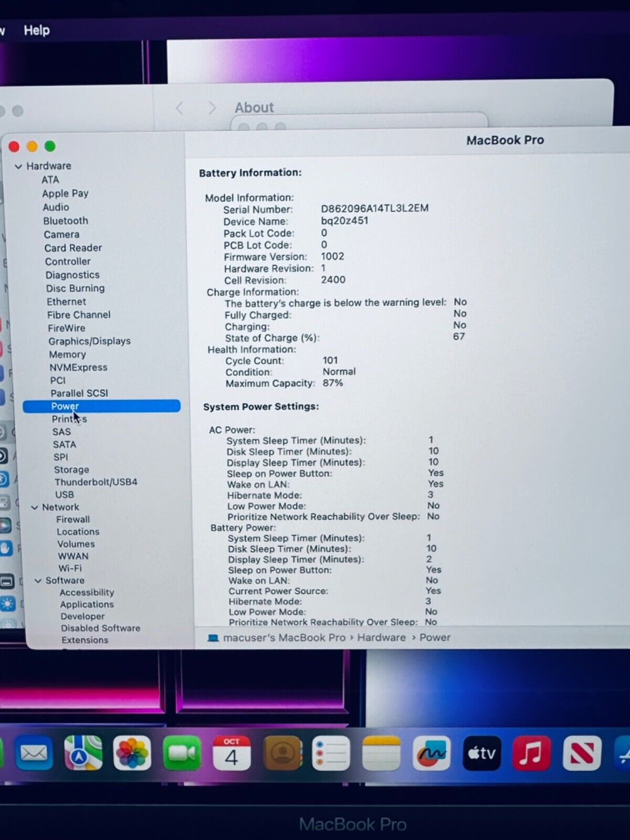
Task: Collapse the Network section chevron
Action: tap(35, 508)
